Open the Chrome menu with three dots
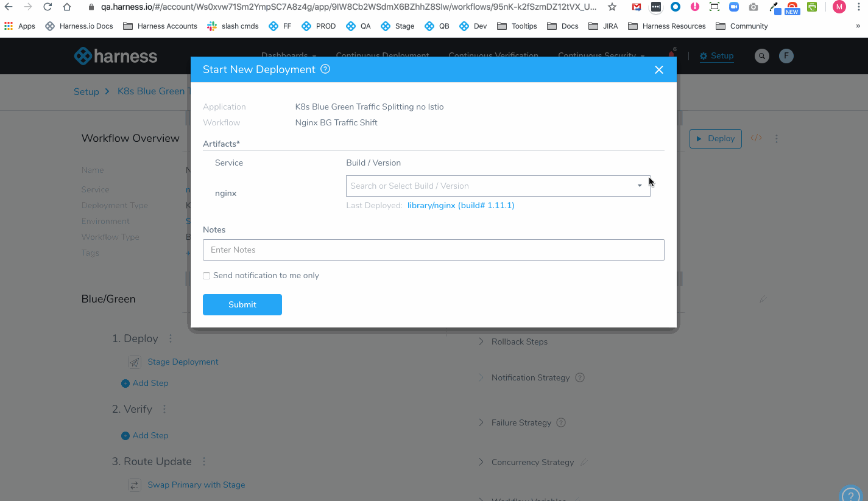 tap(860, 7)
